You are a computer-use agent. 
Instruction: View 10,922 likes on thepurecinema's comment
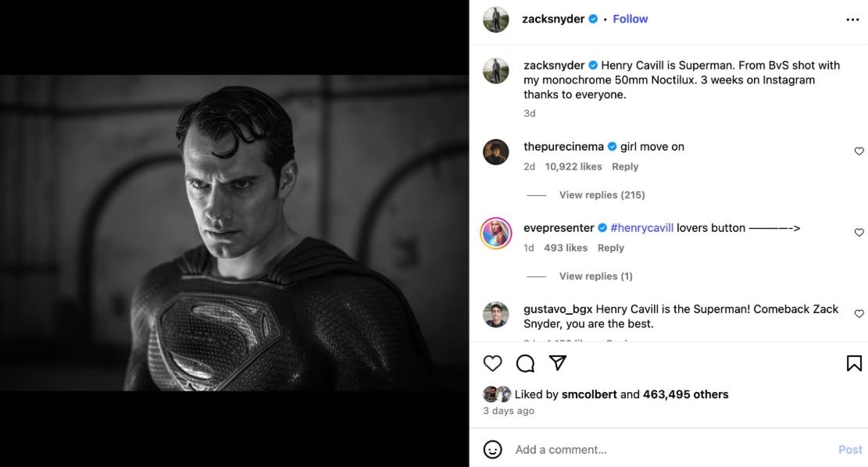tap(573, 166)
